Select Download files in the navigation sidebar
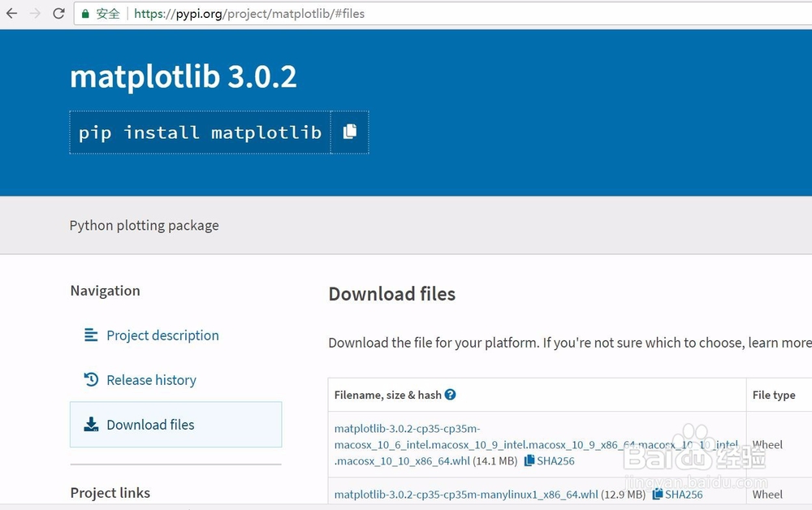Image resolution: width=812 pixels, height=510 pixels. click(x=150, y=424)
